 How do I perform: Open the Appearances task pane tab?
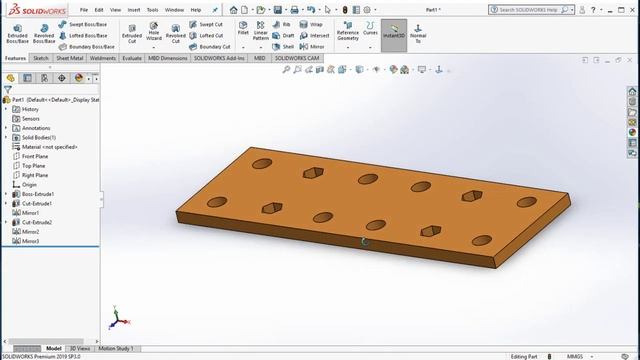(632, 132)
